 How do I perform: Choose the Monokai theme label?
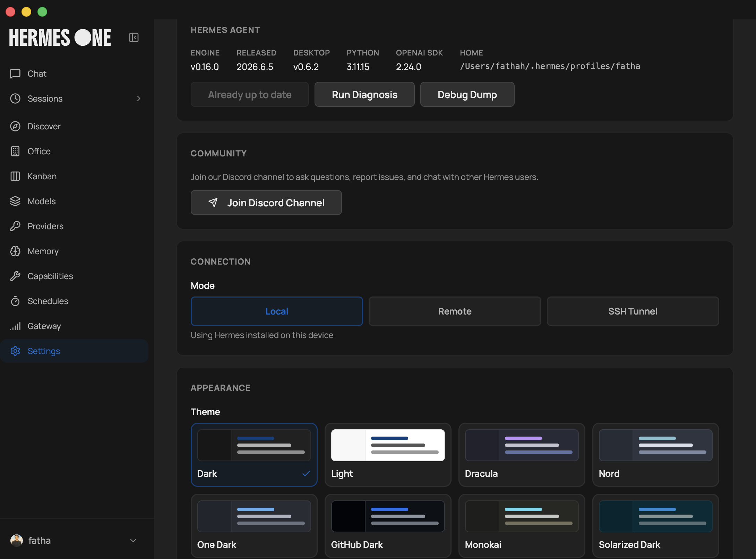pyautogui.click(x=483, y=545)
